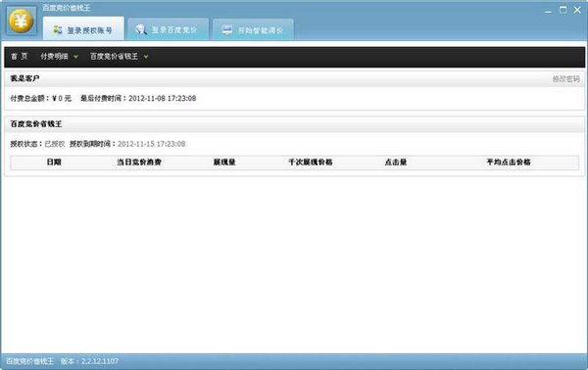Click the window title 百度竞价省钱王
Image resolution: width=588 pixels, height=370 pixels.
(x=67, y=8)
